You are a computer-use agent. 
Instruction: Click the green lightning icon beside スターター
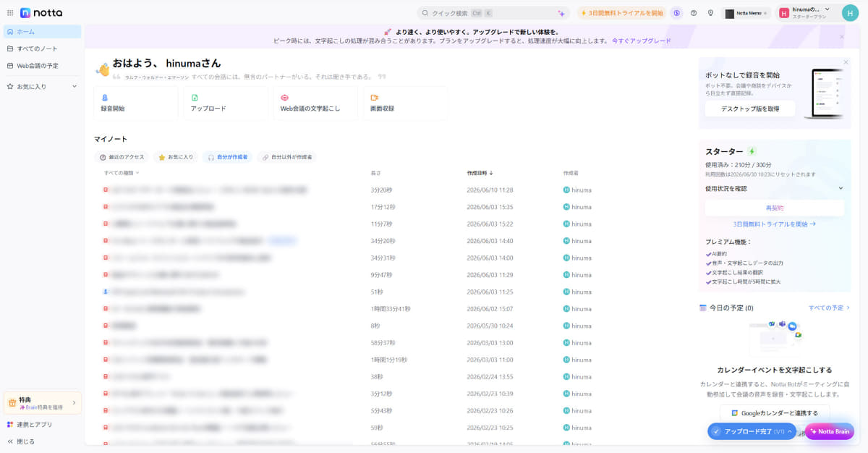(x=752, y=151)
